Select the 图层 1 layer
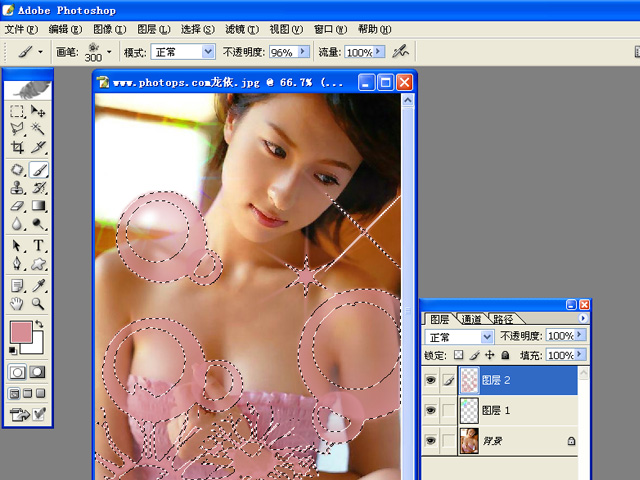This screenshot has height=480, width=640. [x=510, y=410]
